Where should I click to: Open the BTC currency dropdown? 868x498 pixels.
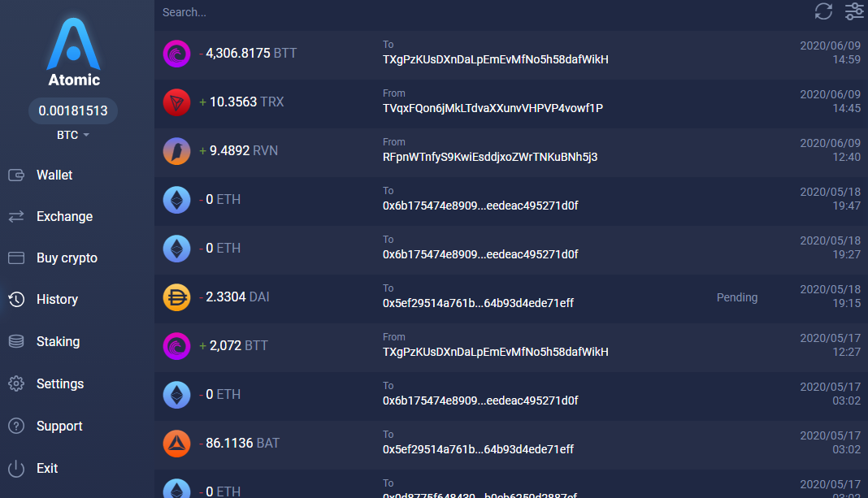(72, 135)
